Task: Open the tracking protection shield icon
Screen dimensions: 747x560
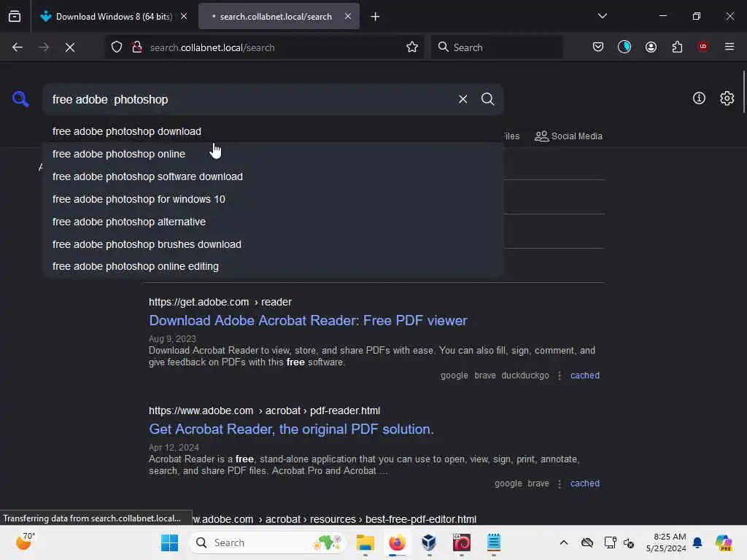Action: 117,47
